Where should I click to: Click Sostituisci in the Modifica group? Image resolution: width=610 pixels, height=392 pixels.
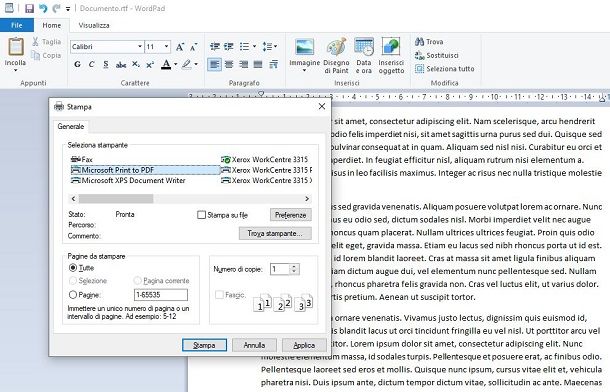click(x=436, y=56)
